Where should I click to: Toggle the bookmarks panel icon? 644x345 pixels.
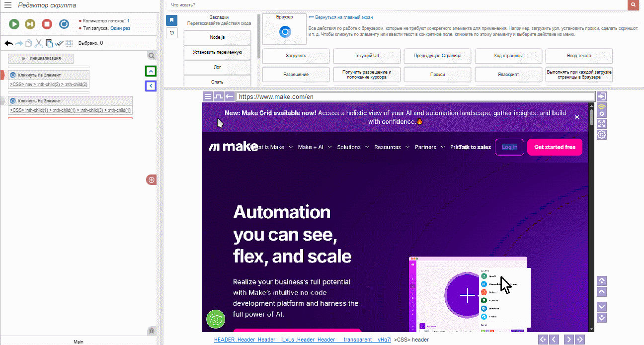click(x=171, y=20)
